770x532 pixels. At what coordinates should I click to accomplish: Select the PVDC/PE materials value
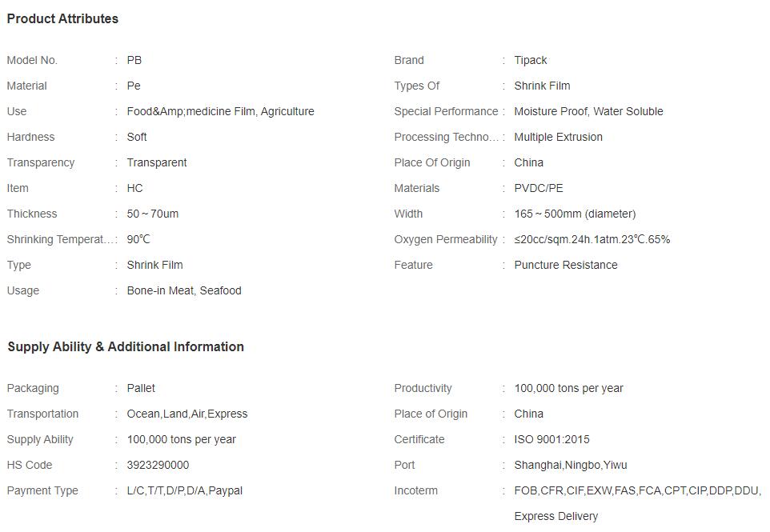coord(539,188)
